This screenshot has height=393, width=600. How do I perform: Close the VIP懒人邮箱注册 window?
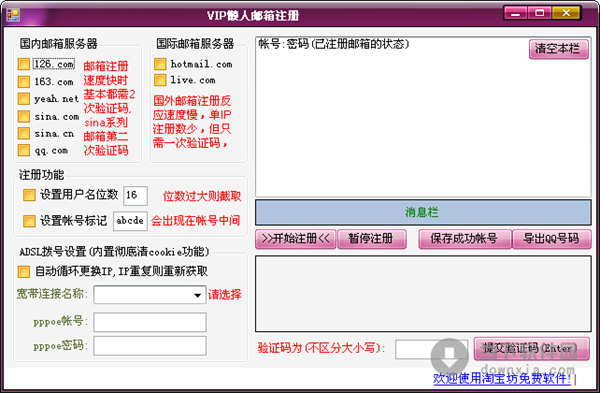tap(566, 13)
